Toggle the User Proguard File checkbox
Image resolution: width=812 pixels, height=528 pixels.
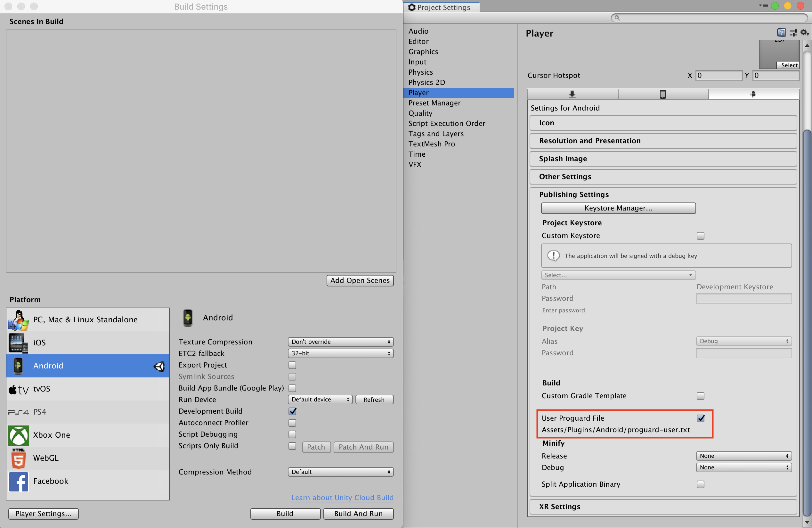click(700, 418)
